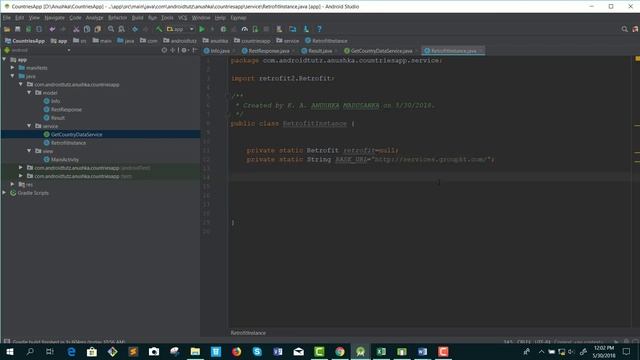Image resolution: width=640 pixels, height=360 pixels.
Task: Switch to Result.java editor tab
Action: [320, 51]
